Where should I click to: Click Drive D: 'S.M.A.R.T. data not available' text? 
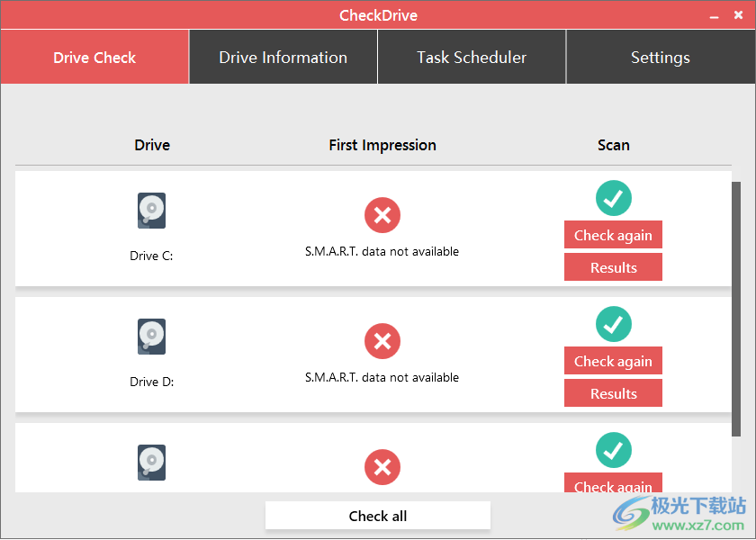pos(382,377)
